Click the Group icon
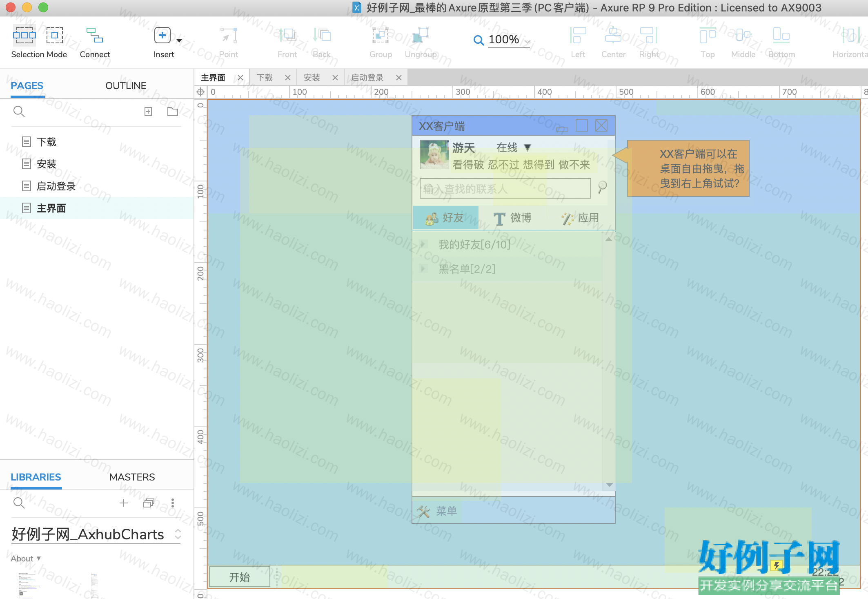The image size is (868, 599). coord(381,36)
